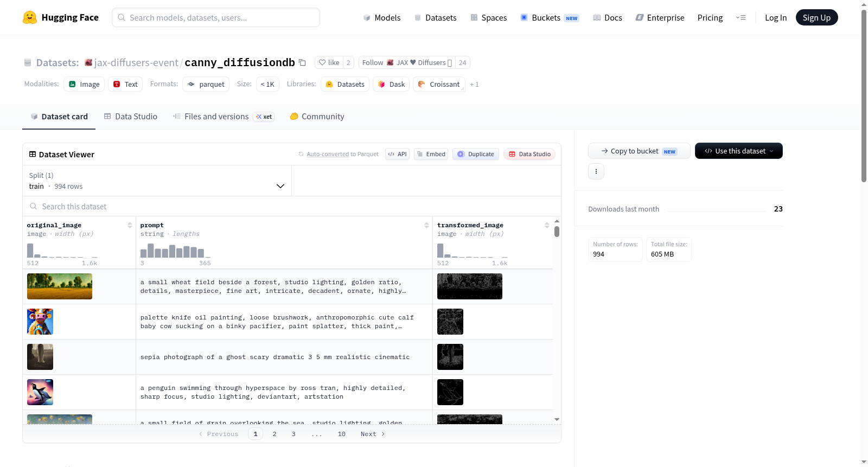
Task: Open the Enterprise nav item
Action: 660,17
